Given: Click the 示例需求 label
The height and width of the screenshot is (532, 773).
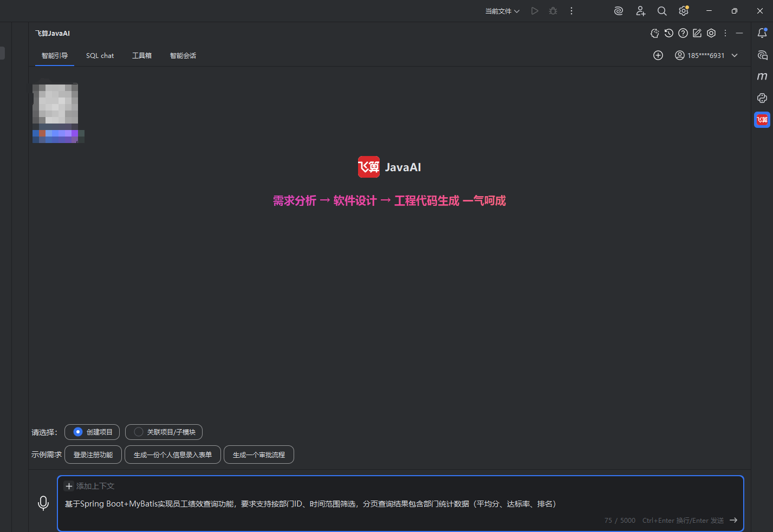Looking at the screenshot, I should pyautogui.click(x=47, y=455).
